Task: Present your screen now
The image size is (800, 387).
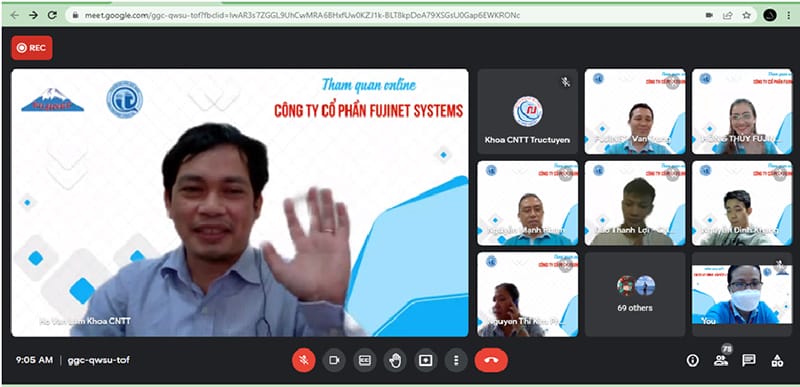Action: 426,360
